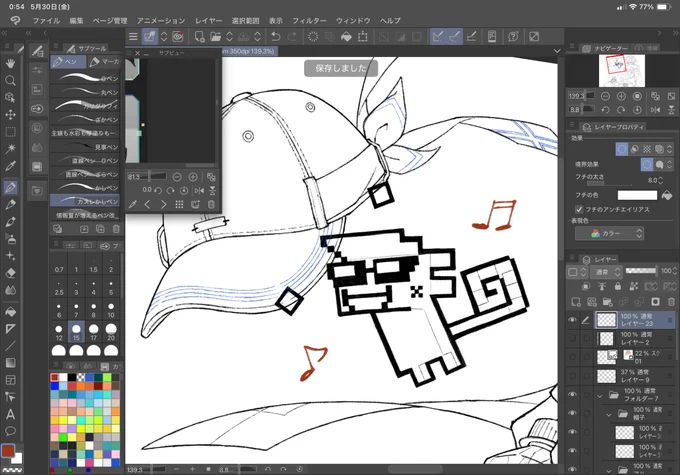Toggle フチのアンチエイリアス checkbox
The height and width of the screenshot is (475, 680).
point(579,210)
